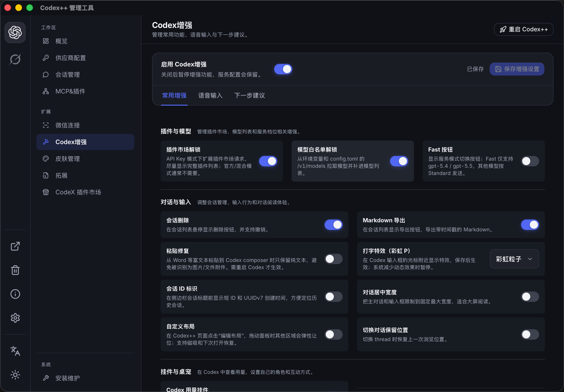Click the language translate icon
Screen dimensions: 564x392
point(15,351)
